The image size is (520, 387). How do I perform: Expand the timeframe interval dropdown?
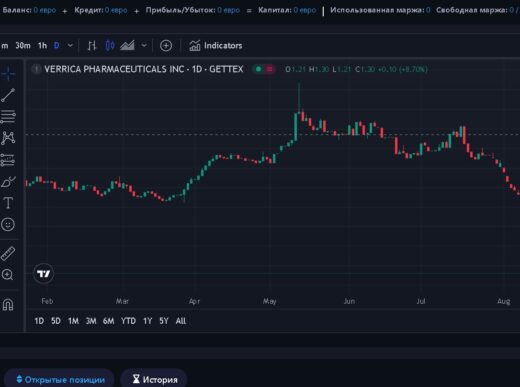click(70, 45)
